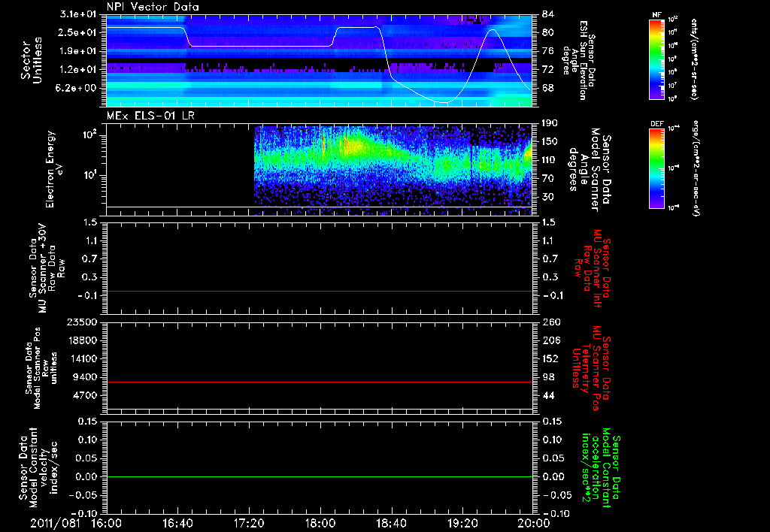
Task: Click the '68' sun elevation tick value
Action: tap(547, 88)
